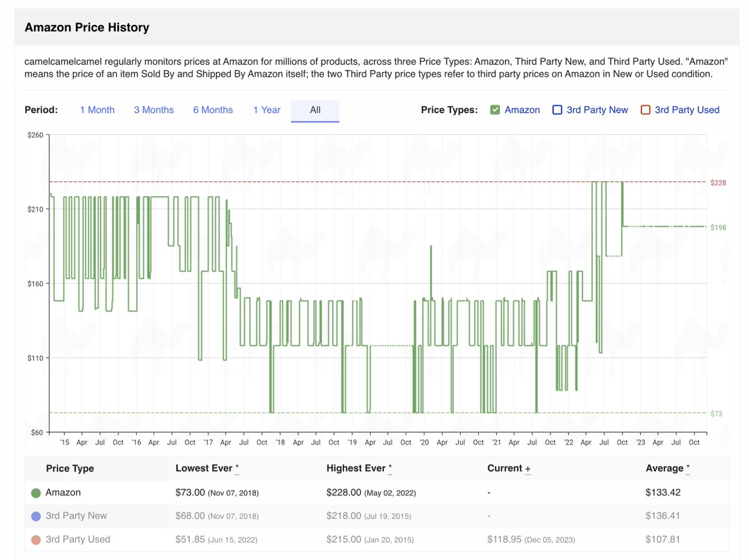Click the $198 current price label

tap(718, 227)
